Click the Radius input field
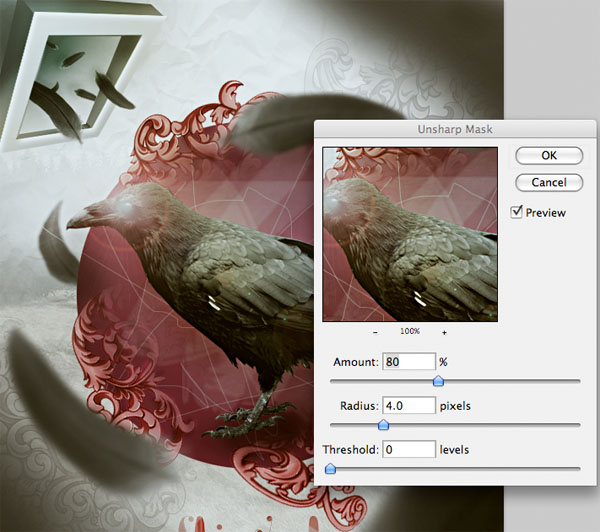600x532 pixels. [409, 405]
